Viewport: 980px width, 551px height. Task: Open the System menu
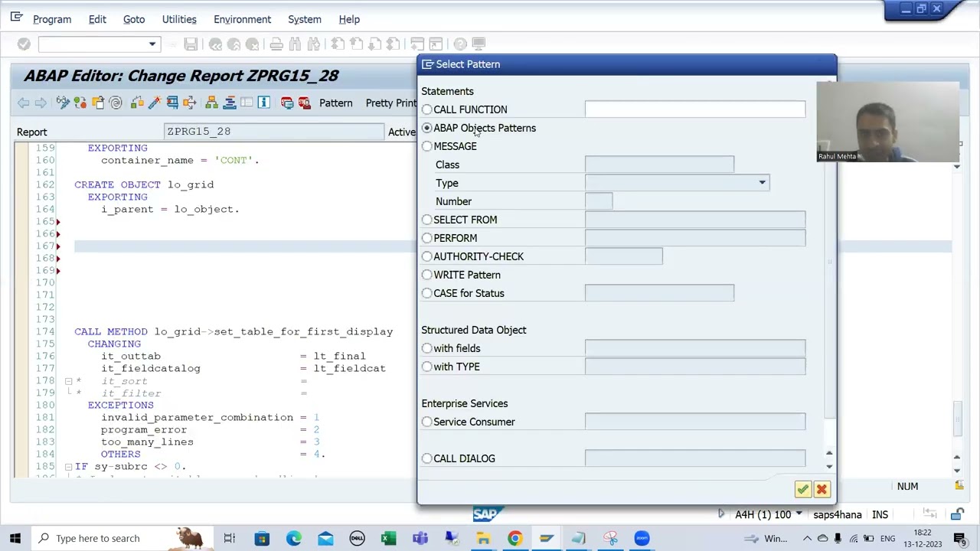point(305,19)
